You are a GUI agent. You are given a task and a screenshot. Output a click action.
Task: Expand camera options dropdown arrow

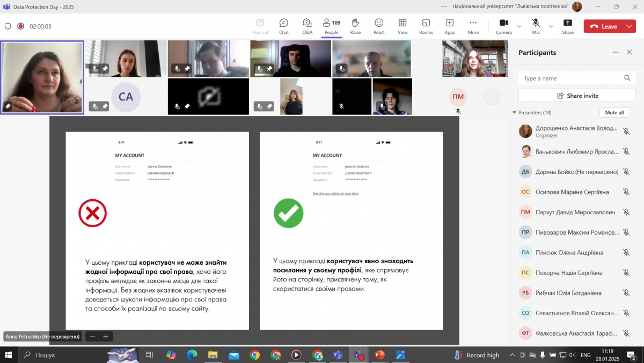coord(519,26)
